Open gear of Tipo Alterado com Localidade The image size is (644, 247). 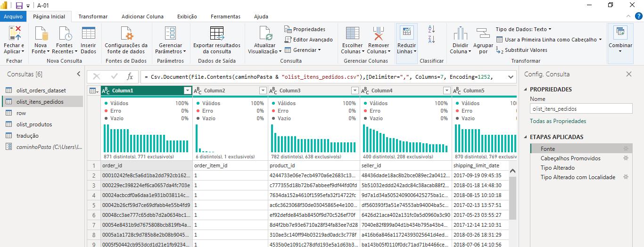click(x=626, y=177)
